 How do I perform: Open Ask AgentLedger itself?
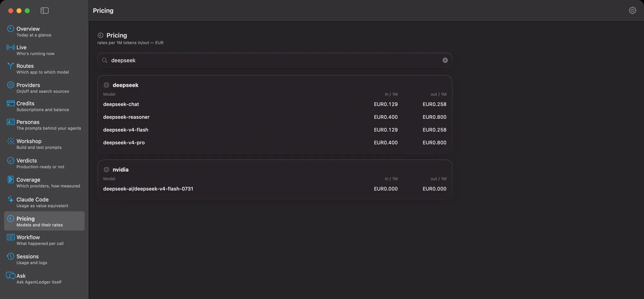click(x=44, y=278)
